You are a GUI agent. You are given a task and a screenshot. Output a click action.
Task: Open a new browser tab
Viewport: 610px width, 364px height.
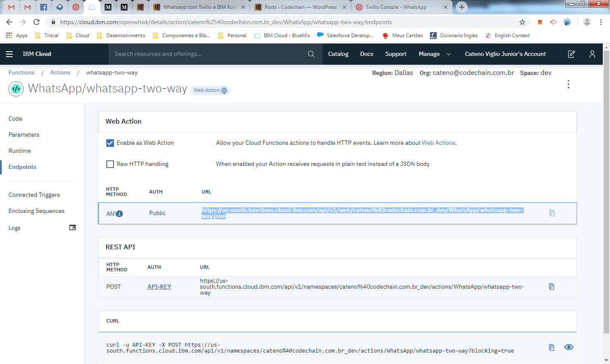point(462,7)
